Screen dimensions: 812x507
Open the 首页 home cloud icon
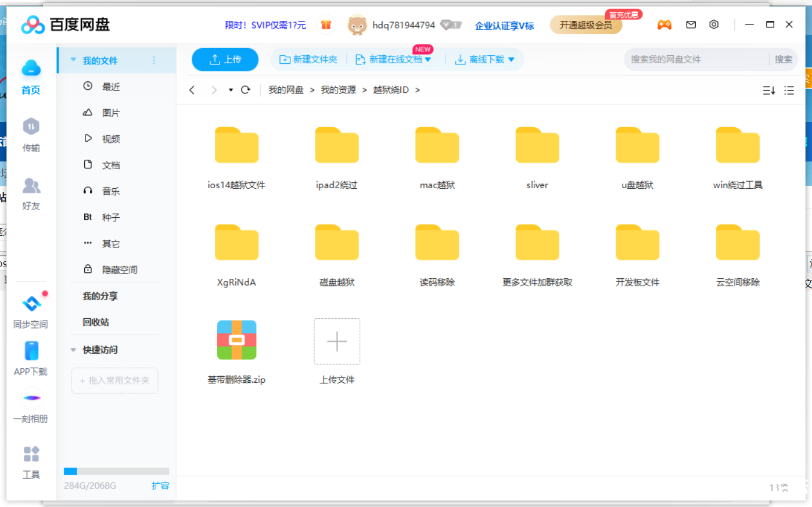point(31,69)
